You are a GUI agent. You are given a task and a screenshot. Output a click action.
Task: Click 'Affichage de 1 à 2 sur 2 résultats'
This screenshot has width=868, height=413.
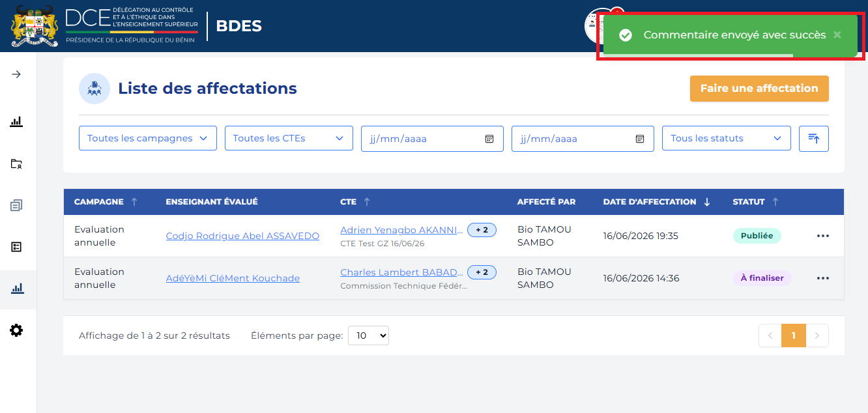click(154, 335)
